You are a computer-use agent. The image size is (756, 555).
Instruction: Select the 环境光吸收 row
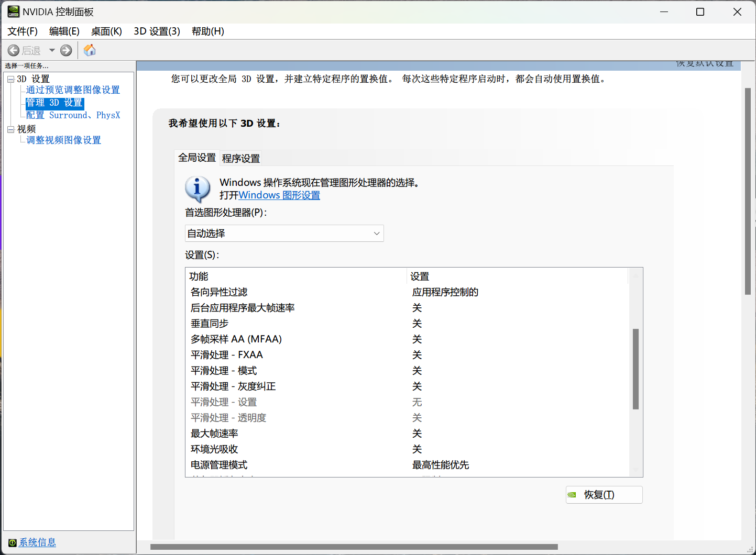click(407, 449)
